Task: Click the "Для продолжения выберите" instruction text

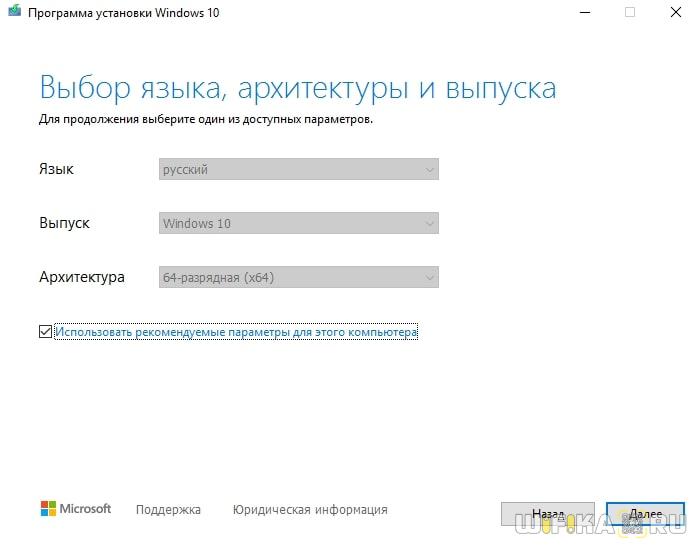Action: (206, 119)
